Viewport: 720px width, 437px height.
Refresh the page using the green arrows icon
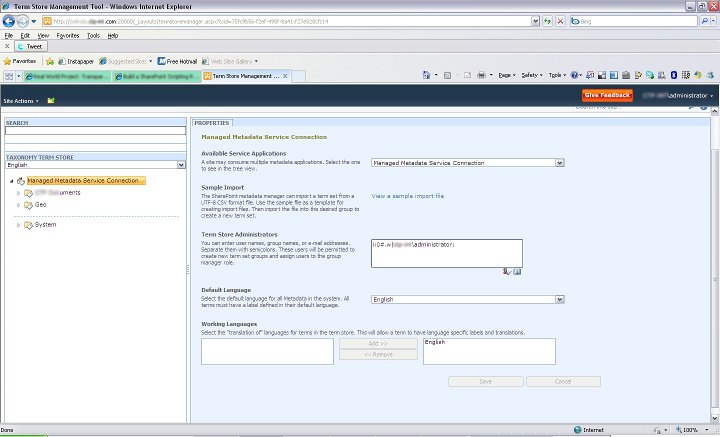pyautogui.click(x=547, y=21)
